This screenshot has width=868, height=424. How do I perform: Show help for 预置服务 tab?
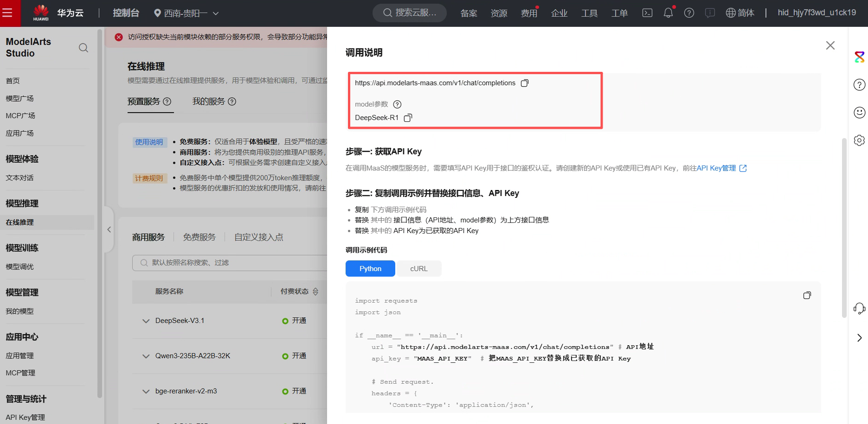click(x=167, y=101)
